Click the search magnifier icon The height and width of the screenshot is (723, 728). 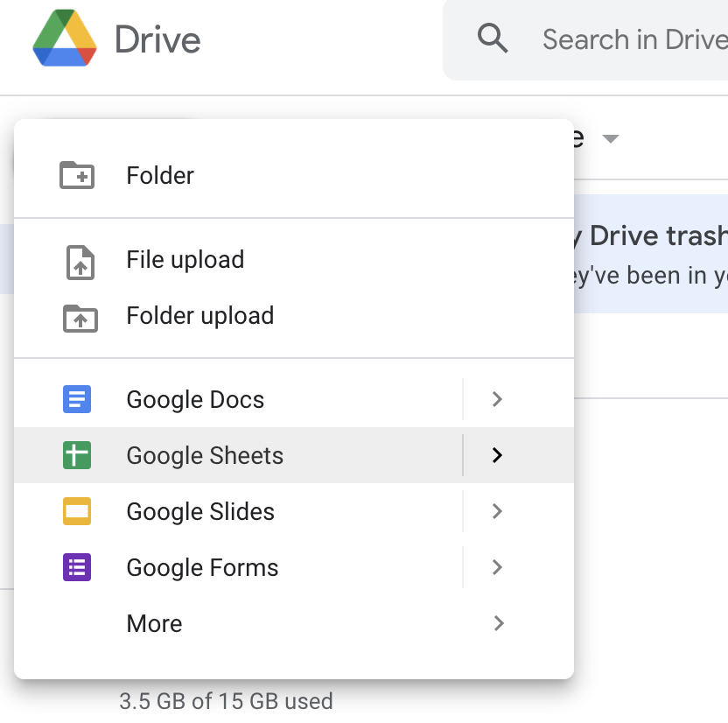click(493, 39)
